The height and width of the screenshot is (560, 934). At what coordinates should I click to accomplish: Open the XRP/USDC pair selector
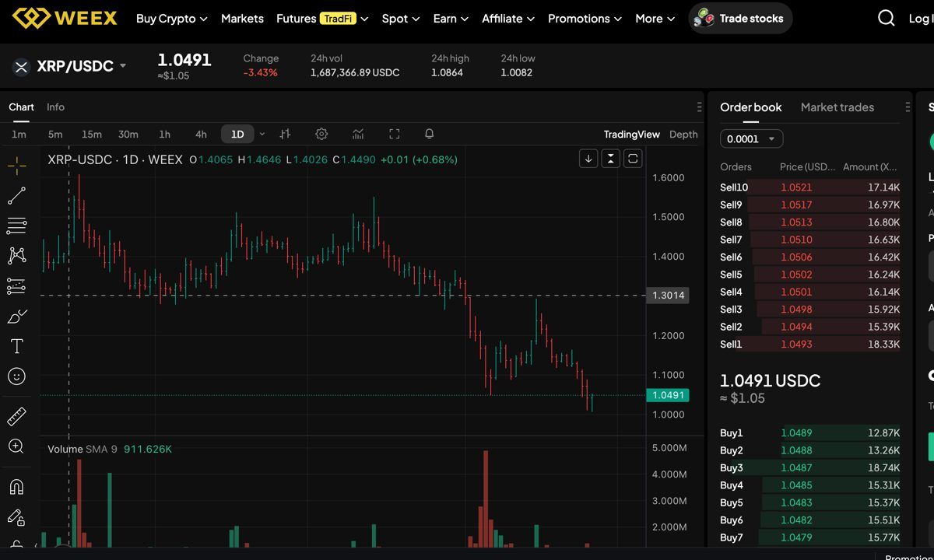[82, 66]
